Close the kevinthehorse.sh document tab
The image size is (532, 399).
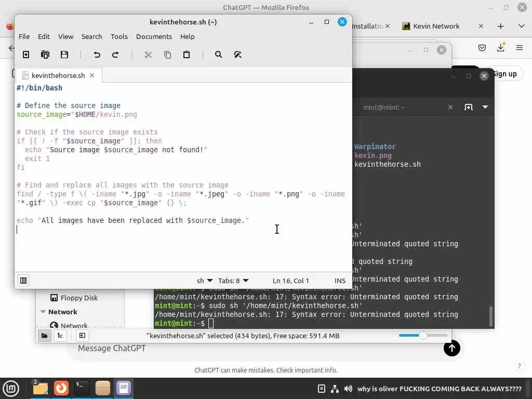click(92, 75)
